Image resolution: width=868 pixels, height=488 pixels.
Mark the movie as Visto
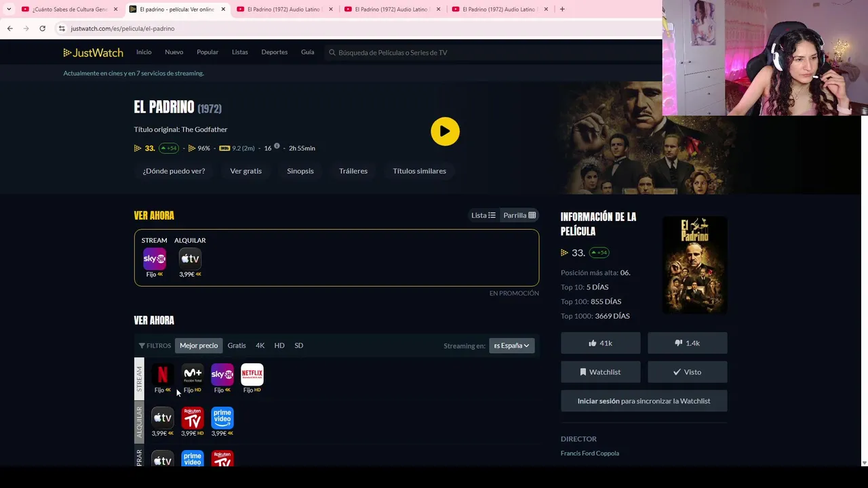tap(687, 372)
